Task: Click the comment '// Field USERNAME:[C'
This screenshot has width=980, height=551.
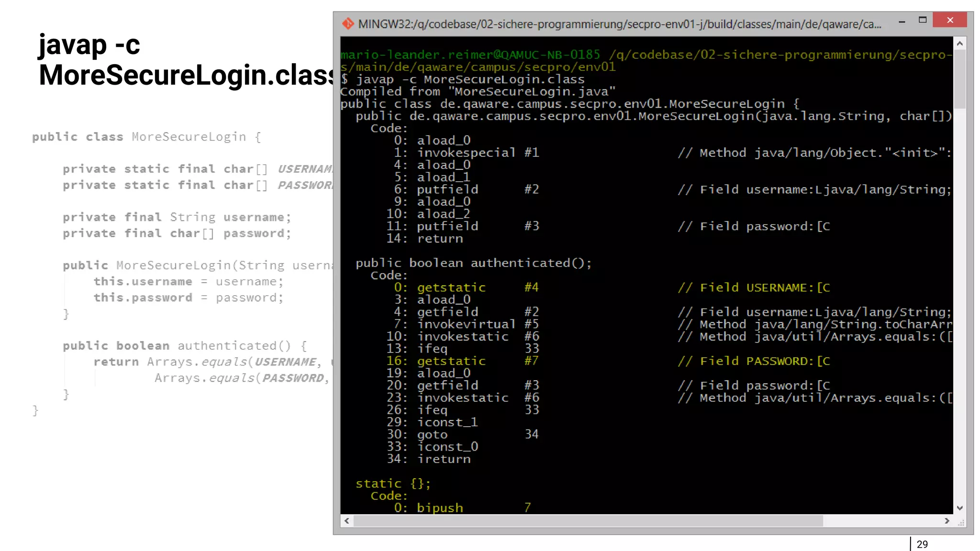Action: [754, 287]
